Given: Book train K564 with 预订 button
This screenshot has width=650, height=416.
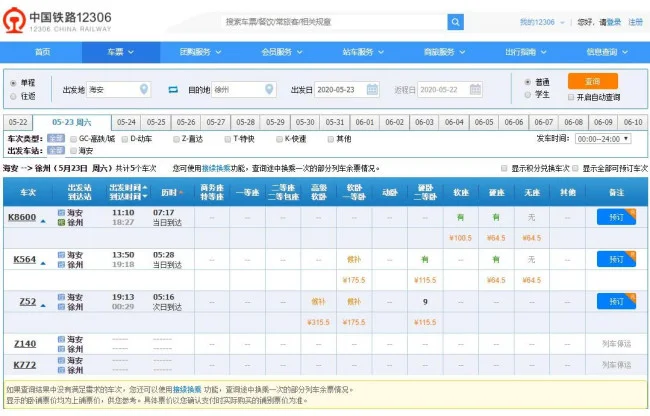Looking at the screenshot, I should [x=616, y=259].
